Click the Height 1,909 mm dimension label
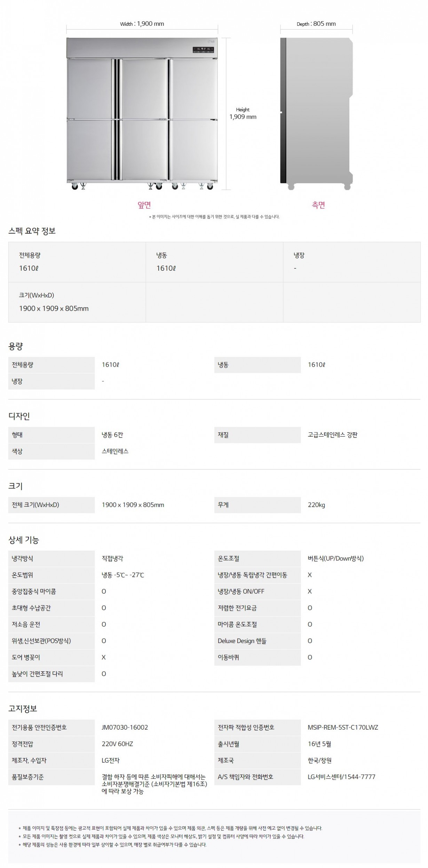 coord(243,113)
